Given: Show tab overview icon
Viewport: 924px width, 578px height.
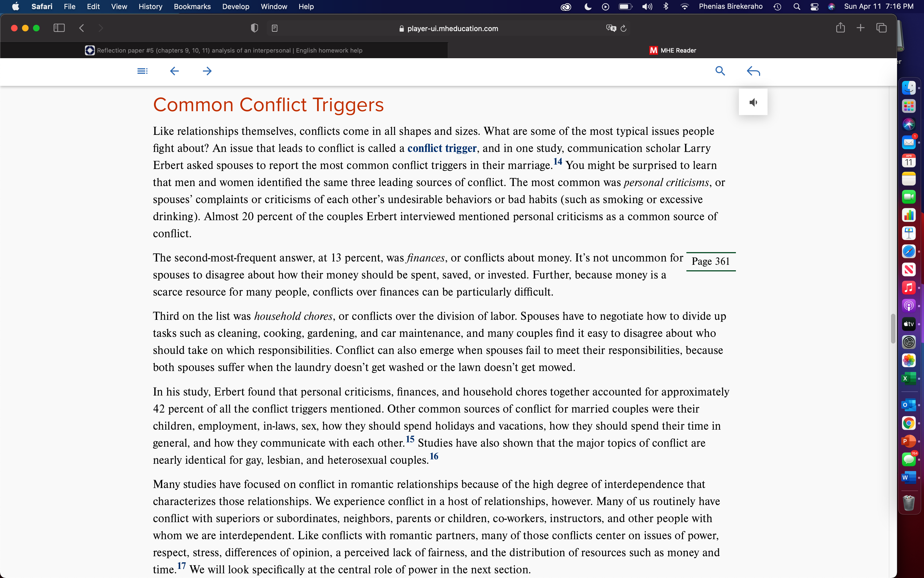Looking at the screenshot, I should pyautogui.click(x=881, y=28).
